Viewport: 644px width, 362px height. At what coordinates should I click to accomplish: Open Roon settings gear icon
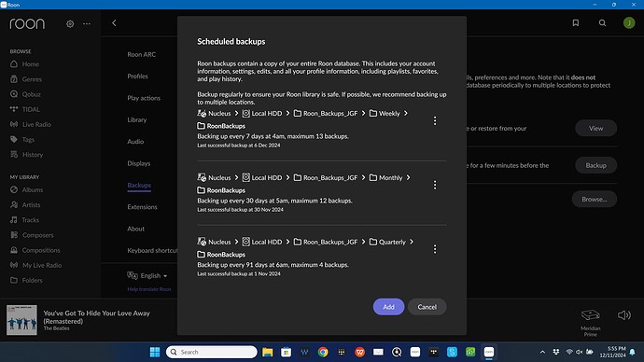[x=70, y=24]
